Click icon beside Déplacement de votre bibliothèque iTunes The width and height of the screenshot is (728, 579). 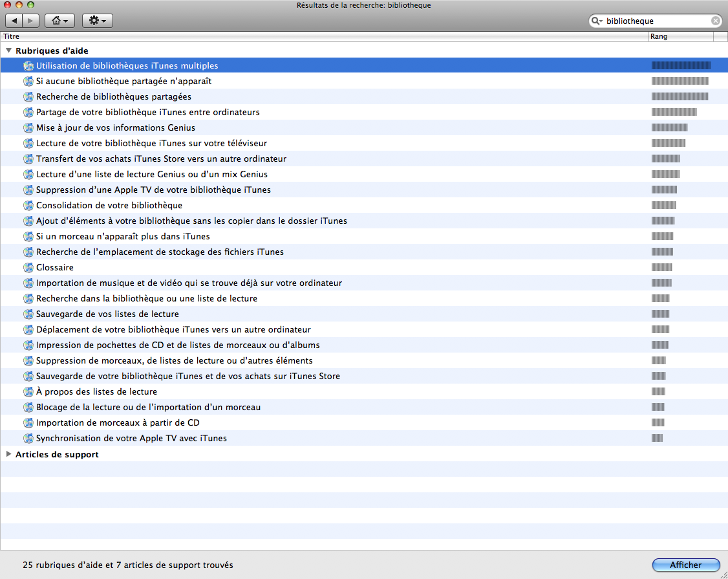pos(28,329)
